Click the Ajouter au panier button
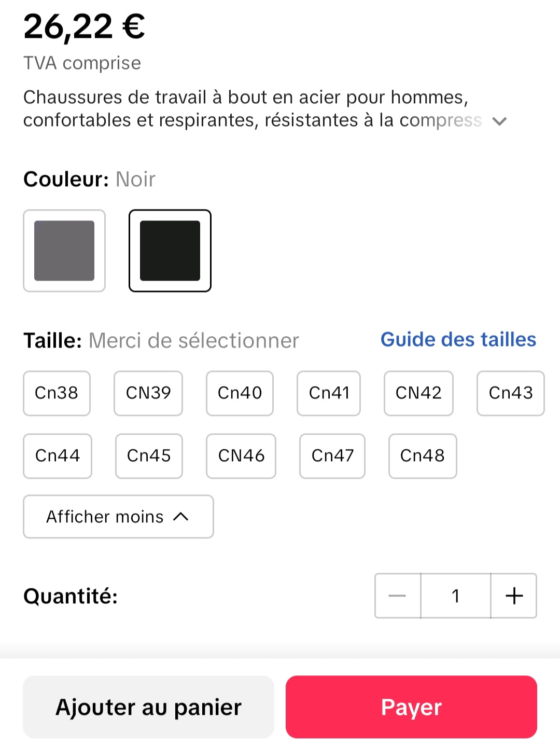Image resolution: width=560 pixels, height=747 pixels. pos(148,707)
